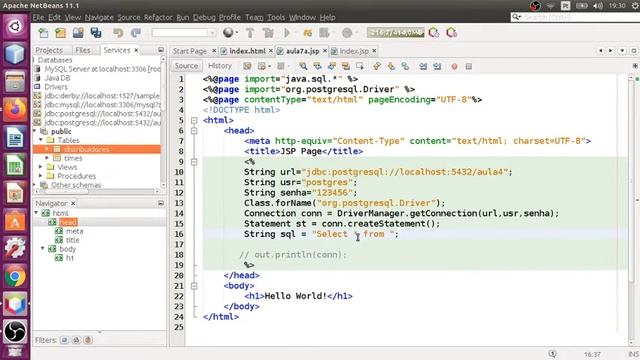Click the Stop Macro Recording icon
This screenshot has height=360, width=640.
click(469, 66)
